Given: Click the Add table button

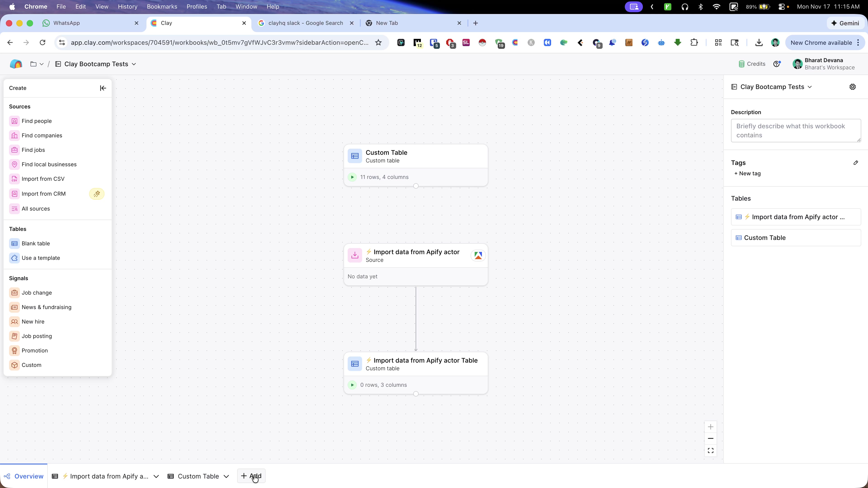Looking at the screenshot, I should pos(251,476).
